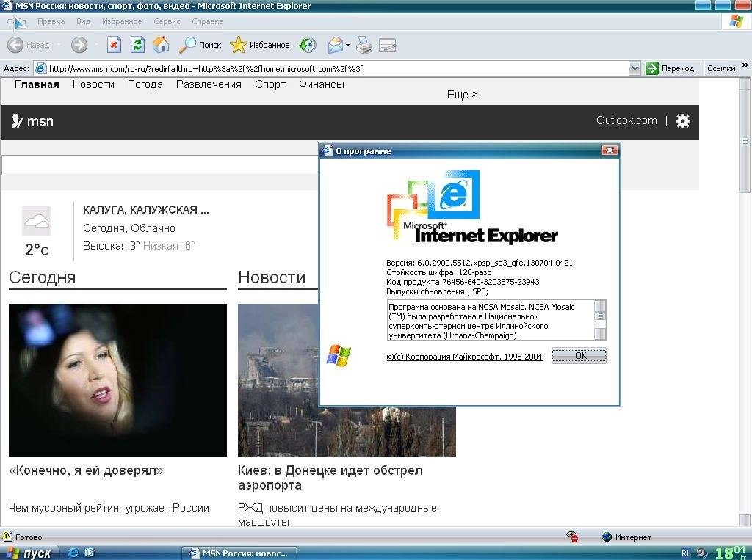Screen dimensions: 752x560
Task: Open Киев: в Донецке идет обстрел headline
Action: 330,478
